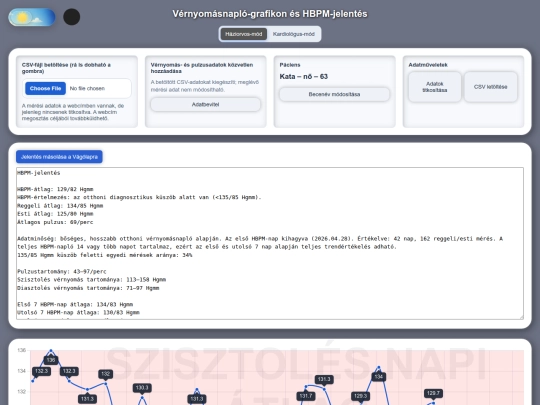The height and width of the screenshot is (405, 540).
Task: Switch to Háziorvos-mód tab
Action: click(x=243, y=34)
